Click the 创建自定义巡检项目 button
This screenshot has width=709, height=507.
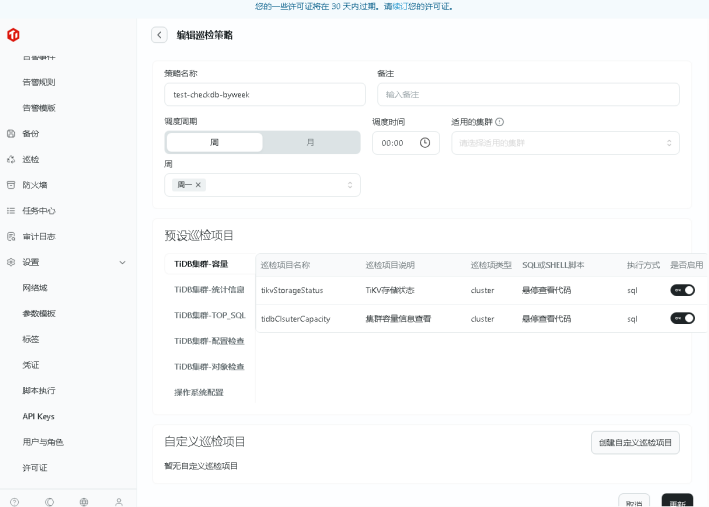(x=635, y=442)
